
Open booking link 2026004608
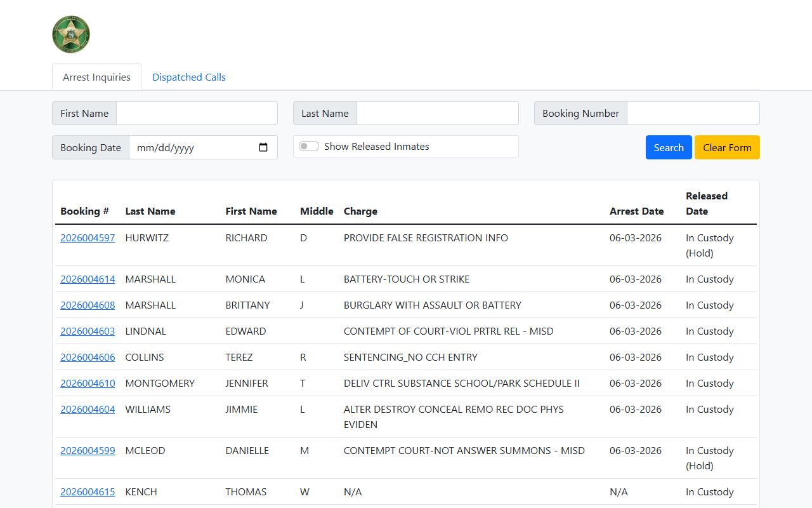coord(88,305)
